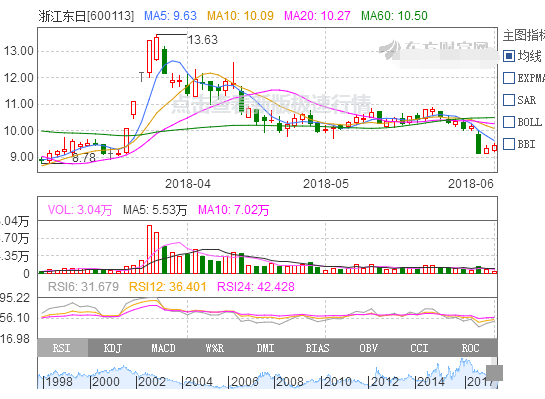545x399 pixels.
Task: Click the MA20: 10.27 legend label
Action: pyautogui.click(x=317, y=16)
